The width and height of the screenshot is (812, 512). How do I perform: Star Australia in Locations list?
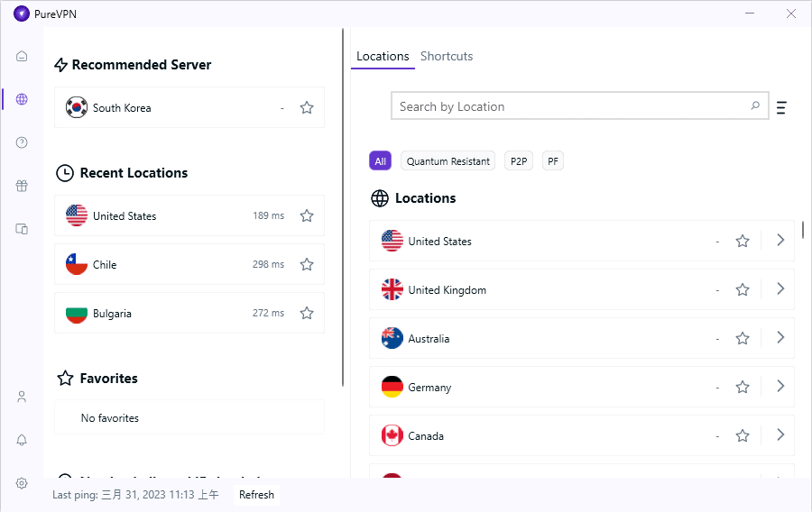(x=743, y=338)
